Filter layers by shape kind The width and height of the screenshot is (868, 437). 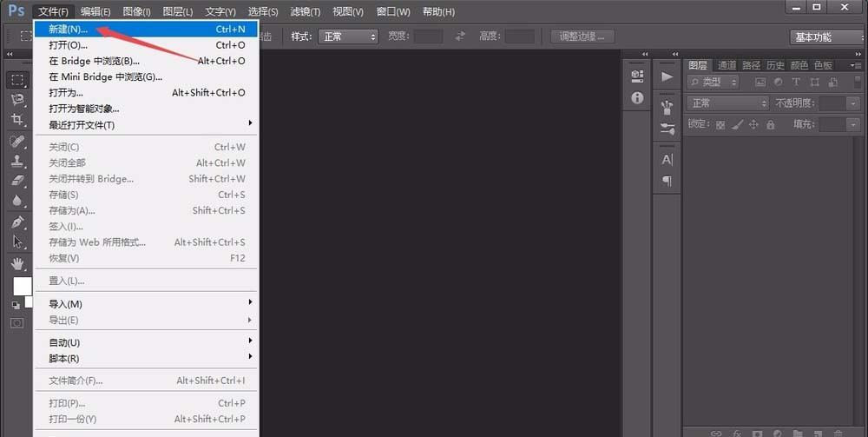814,82
